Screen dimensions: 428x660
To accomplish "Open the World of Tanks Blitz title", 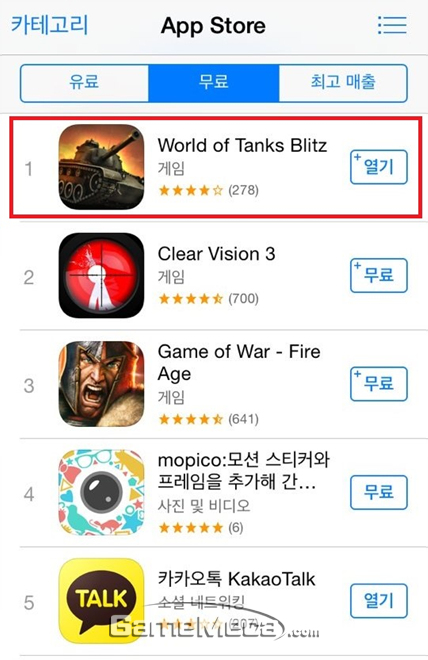I will [242, 146].
